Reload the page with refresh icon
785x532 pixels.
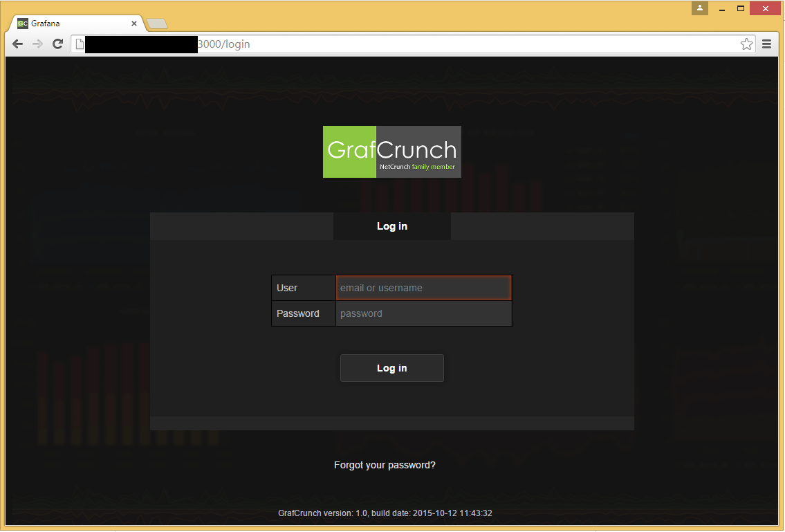tap(57, 44)
